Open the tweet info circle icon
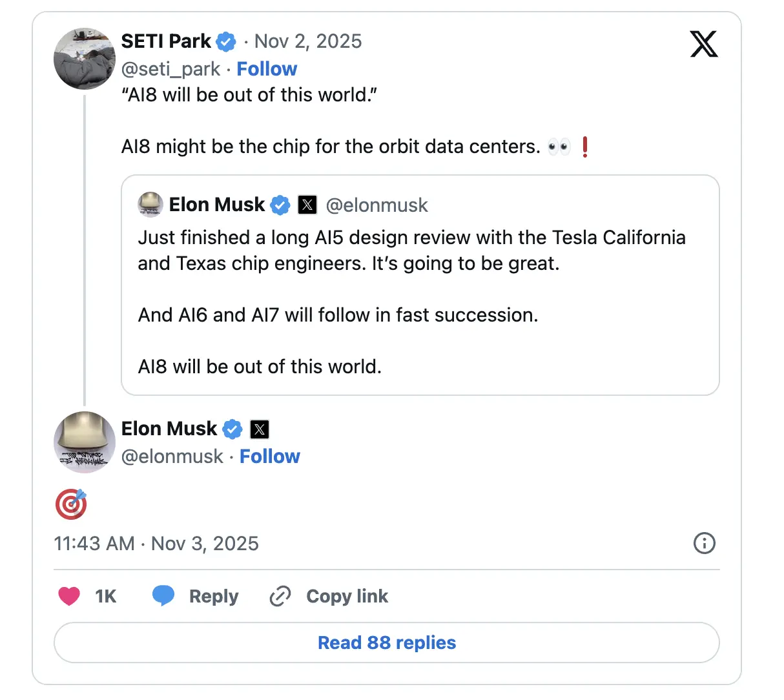The width and height of the screenshot is (784, 700). pos(704,543)
